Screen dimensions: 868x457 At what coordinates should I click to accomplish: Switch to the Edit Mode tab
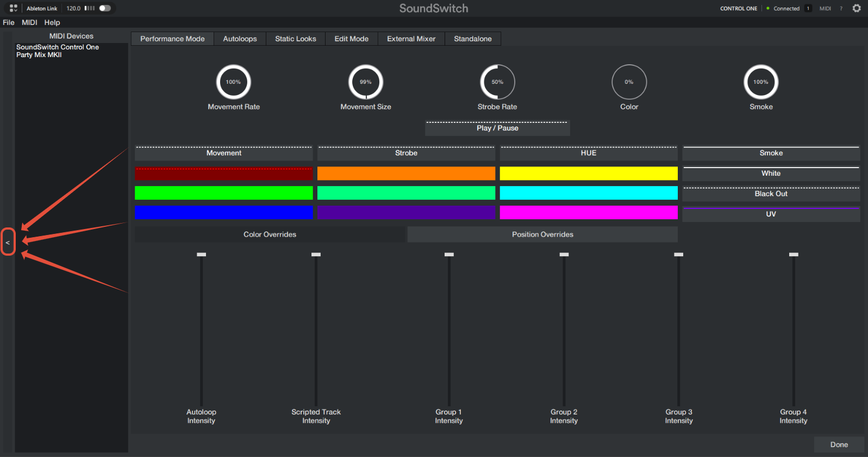click(x=352, y=39)
